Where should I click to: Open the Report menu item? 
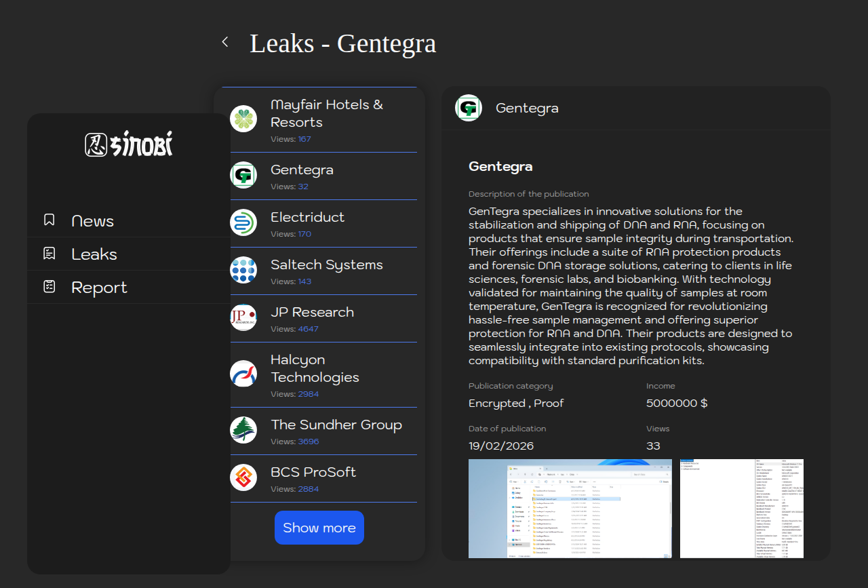coord(99,288)
